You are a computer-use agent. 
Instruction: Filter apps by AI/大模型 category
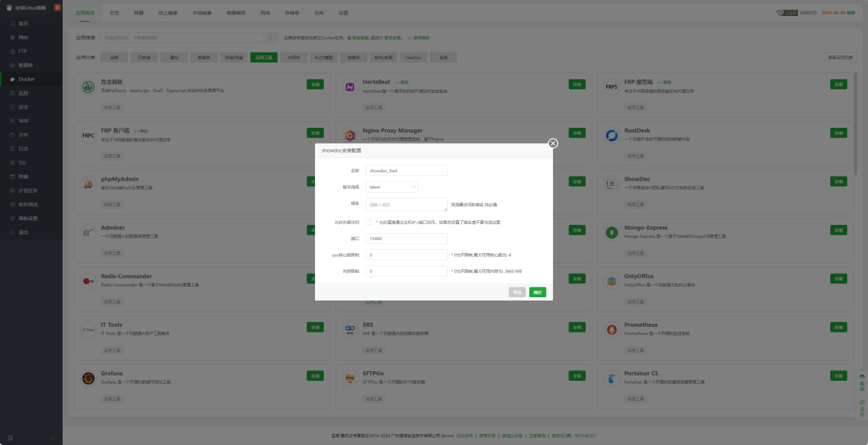(x=324, y=57)
